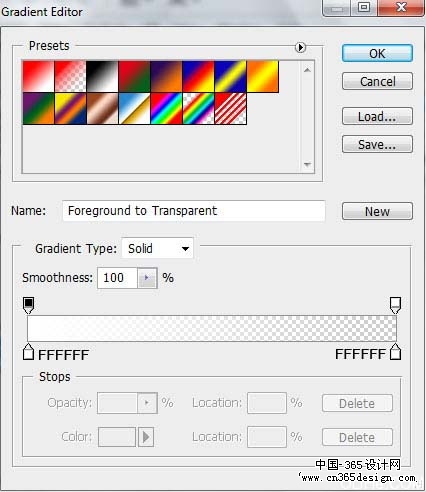Select the red to transparent checkered preset
Image resolution: width=426 pixels, height=492 pixels.
pos(70,76)
